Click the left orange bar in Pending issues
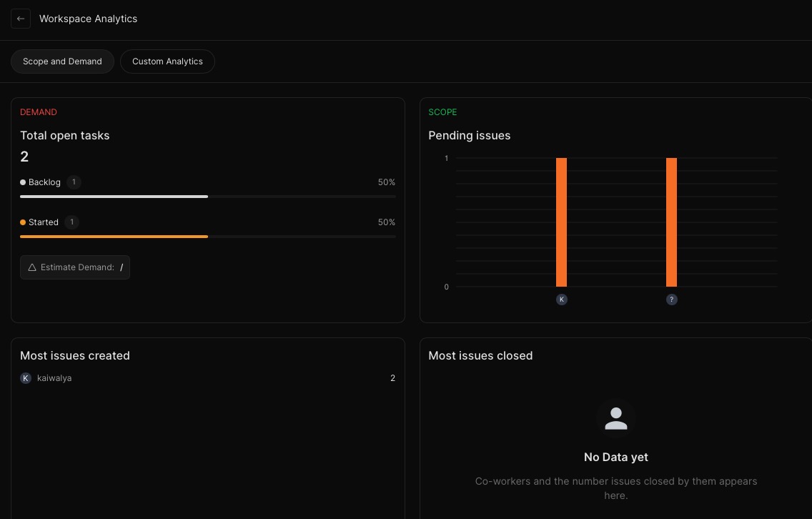Image resolution: width=812 pixels, height=519 pixels. pyautogui.click(x=562, y=222)
